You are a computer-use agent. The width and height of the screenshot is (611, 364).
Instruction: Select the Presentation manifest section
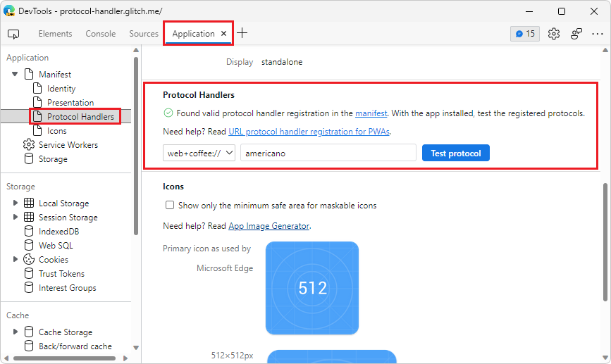[70, 102]
